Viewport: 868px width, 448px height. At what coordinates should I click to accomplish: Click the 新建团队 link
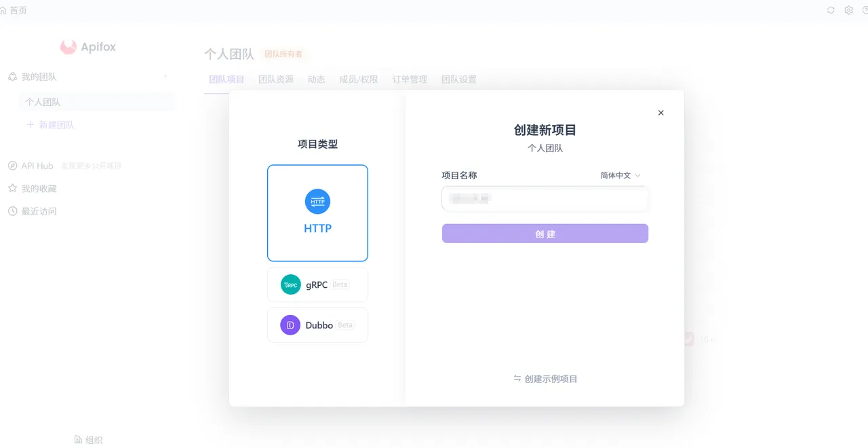[56, 125]
